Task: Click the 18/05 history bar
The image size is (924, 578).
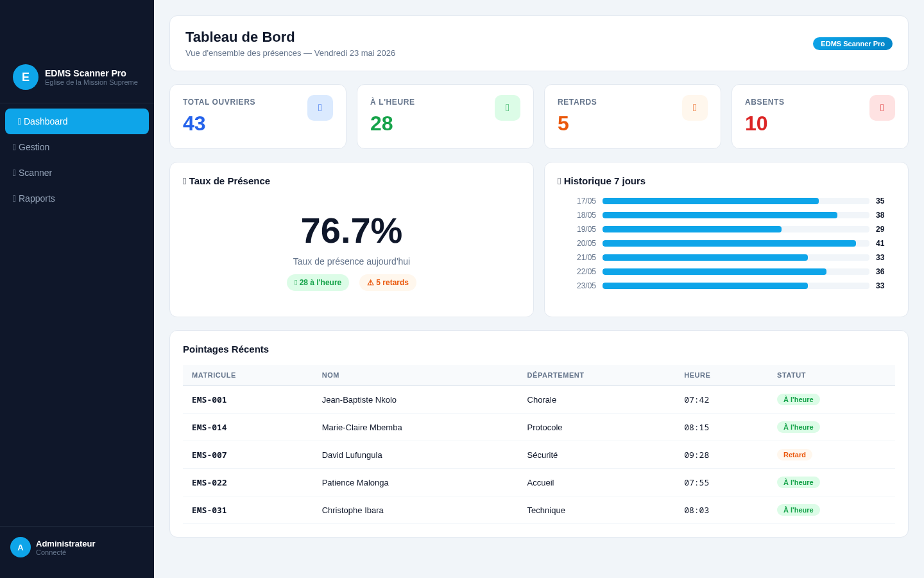Action: click(736, 215)
